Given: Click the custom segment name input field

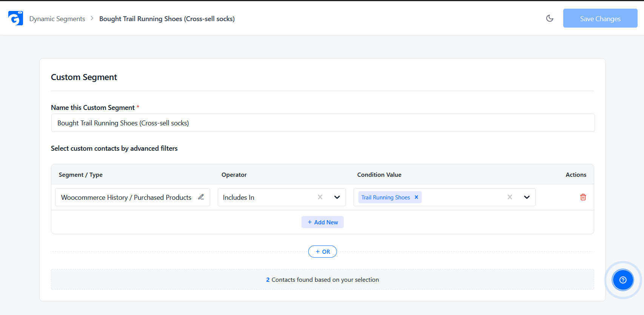Looking at the screenshot, I should pyautogui.click(x=323, y=123).
